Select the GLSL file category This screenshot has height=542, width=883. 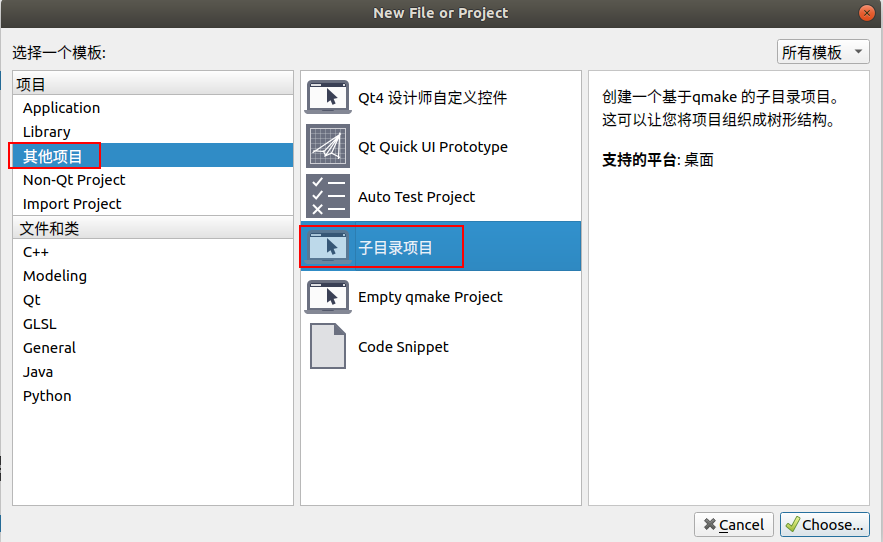click(x=153, y=324)
